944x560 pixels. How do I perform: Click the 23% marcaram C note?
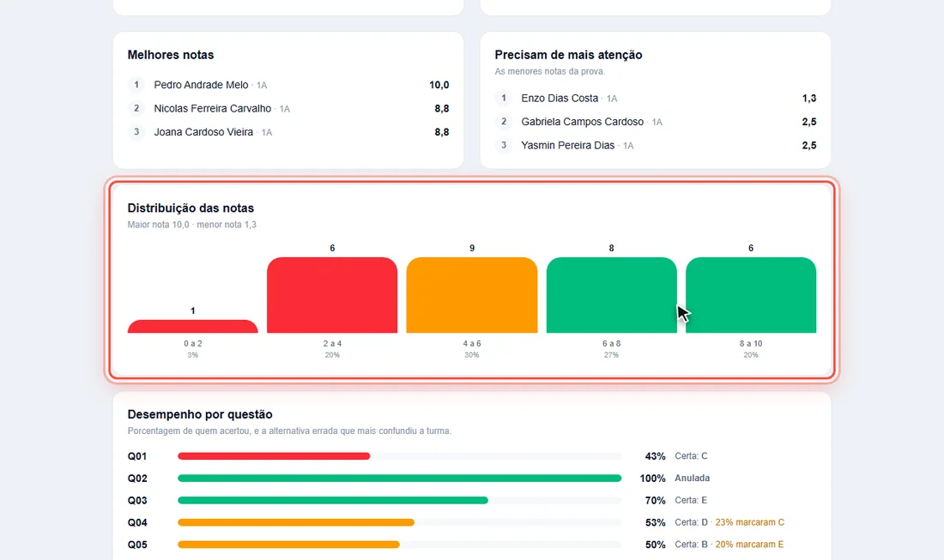coord(749,522)
